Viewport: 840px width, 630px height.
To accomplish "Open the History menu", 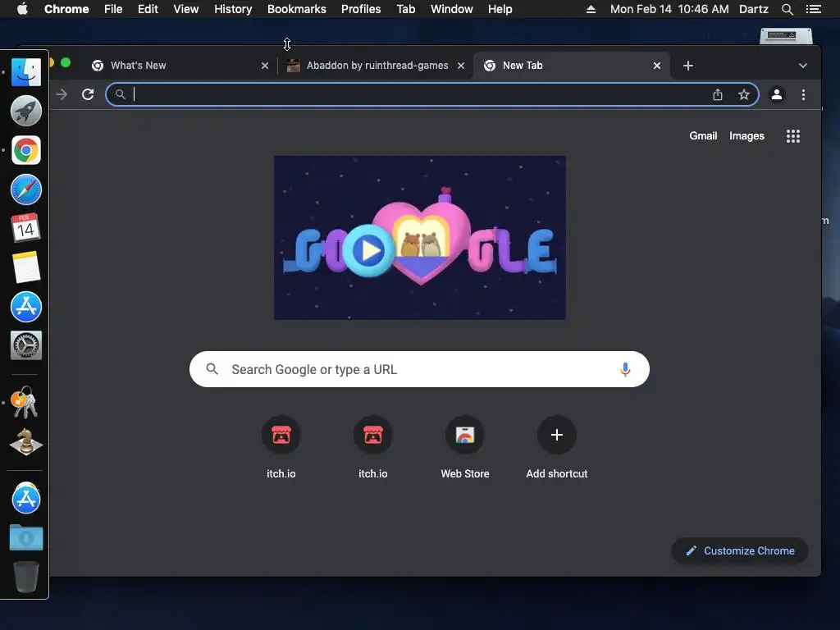I will click(233, 9).
